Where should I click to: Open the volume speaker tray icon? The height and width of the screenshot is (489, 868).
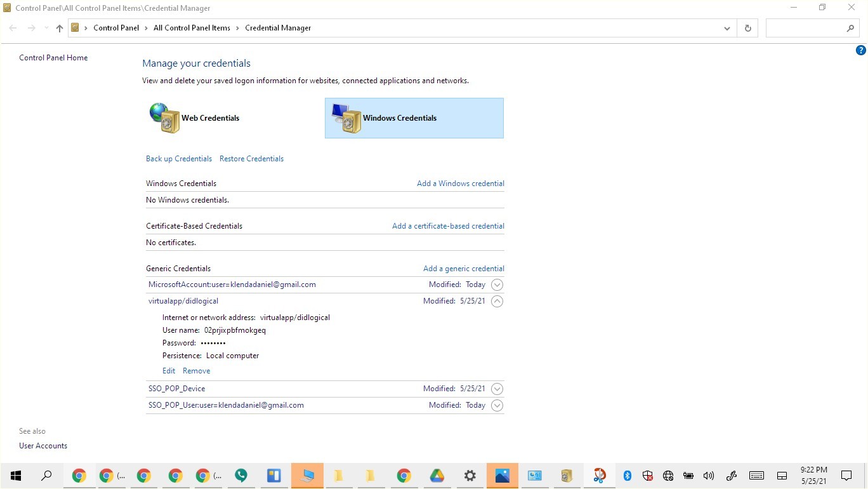pos(709,476)
